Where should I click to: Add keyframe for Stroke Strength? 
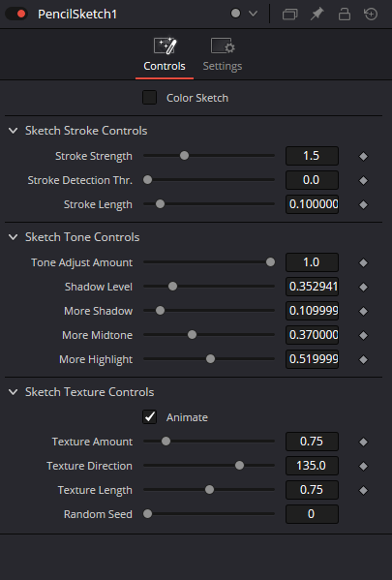(364, 157)
